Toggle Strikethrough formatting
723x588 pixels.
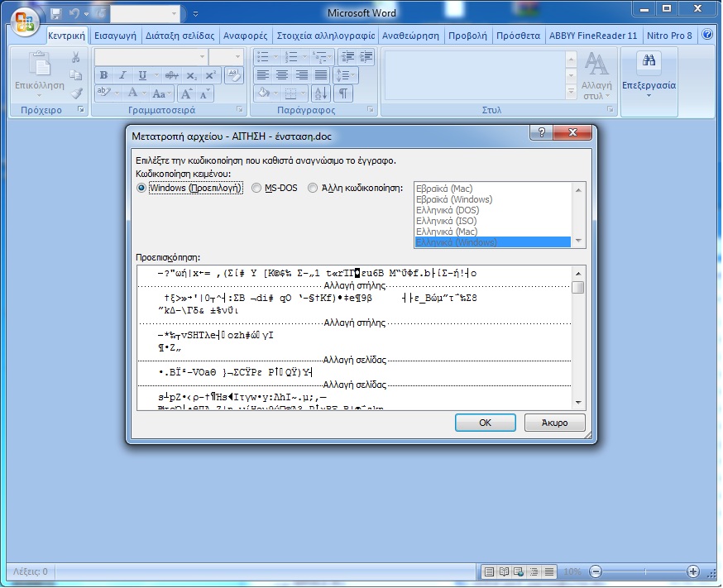[x=171, y=75]
